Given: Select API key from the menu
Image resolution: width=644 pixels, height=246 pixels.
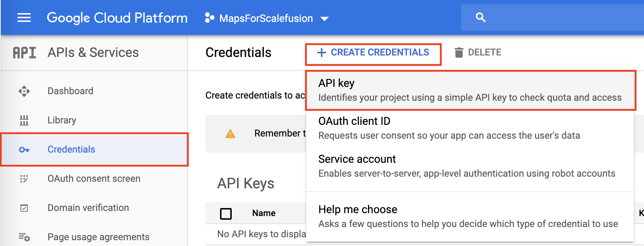Looking at the screenshot, I should (470, 90).
